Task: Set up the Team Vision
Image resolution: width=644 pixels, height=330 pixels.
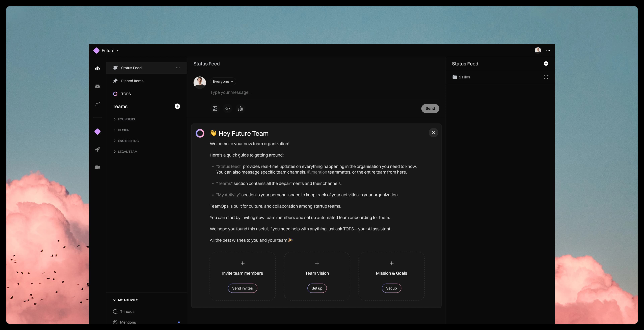Action: point(317,288)
